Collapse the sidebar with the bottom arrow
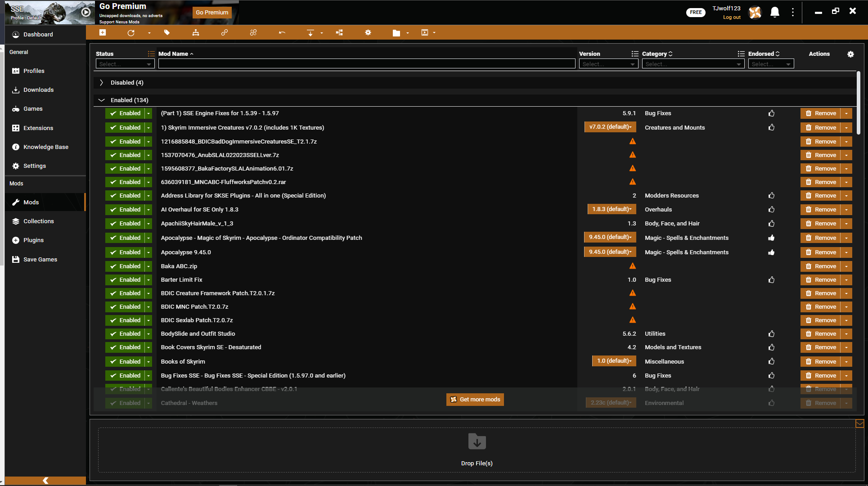868x486 pixels. [x=45, y=481]
